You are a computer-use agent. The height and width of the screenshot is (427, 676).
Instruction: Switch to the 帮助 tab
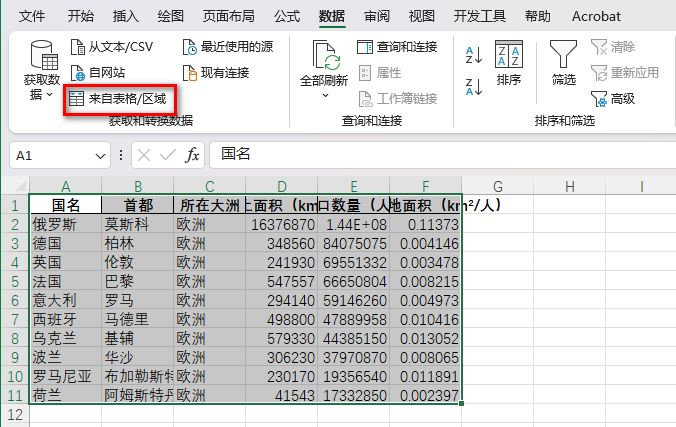click(x=537, y=16)
